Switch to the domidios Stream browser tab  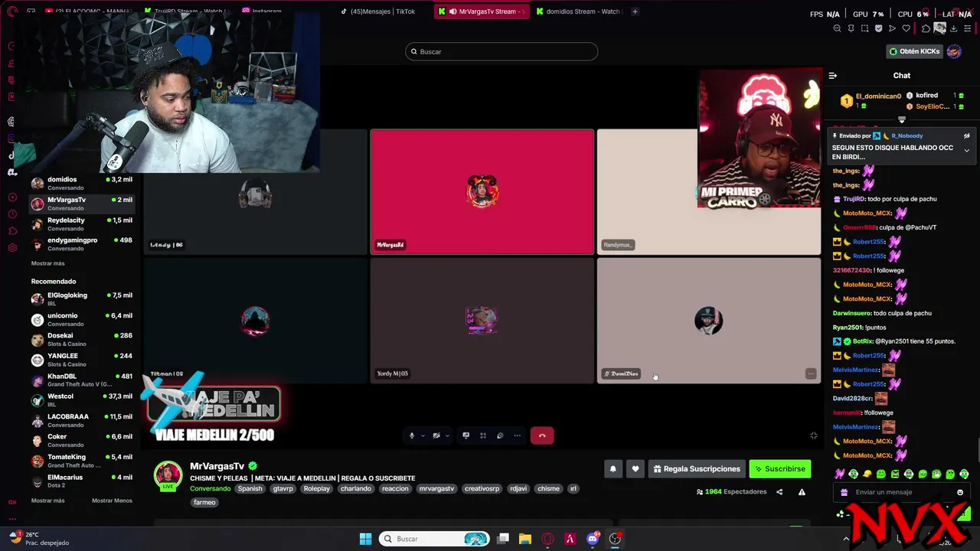pyautogui.click(x=580, y=11)
